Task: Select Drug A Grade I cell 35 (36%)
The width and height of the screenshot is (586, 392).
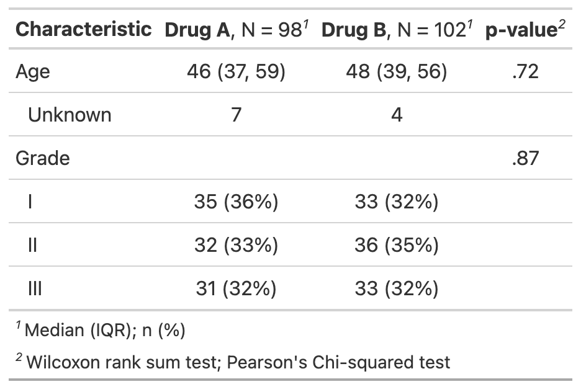Action: (236, 202)
